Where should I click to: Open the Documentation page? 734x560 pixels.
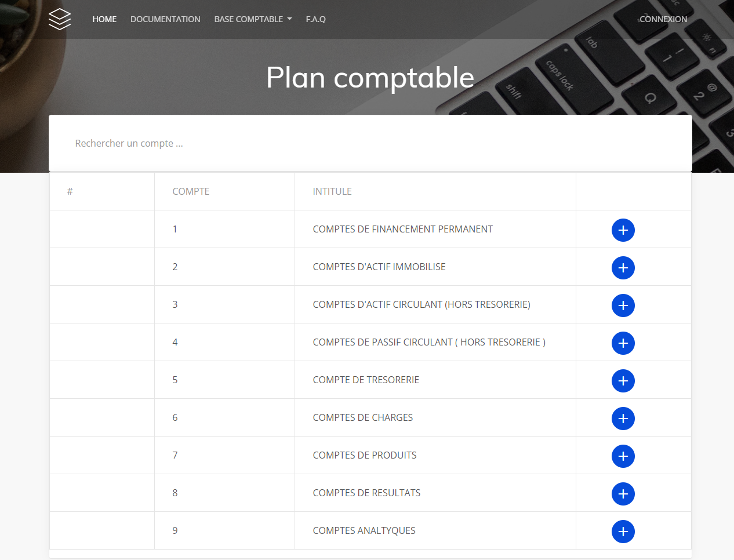165,19
